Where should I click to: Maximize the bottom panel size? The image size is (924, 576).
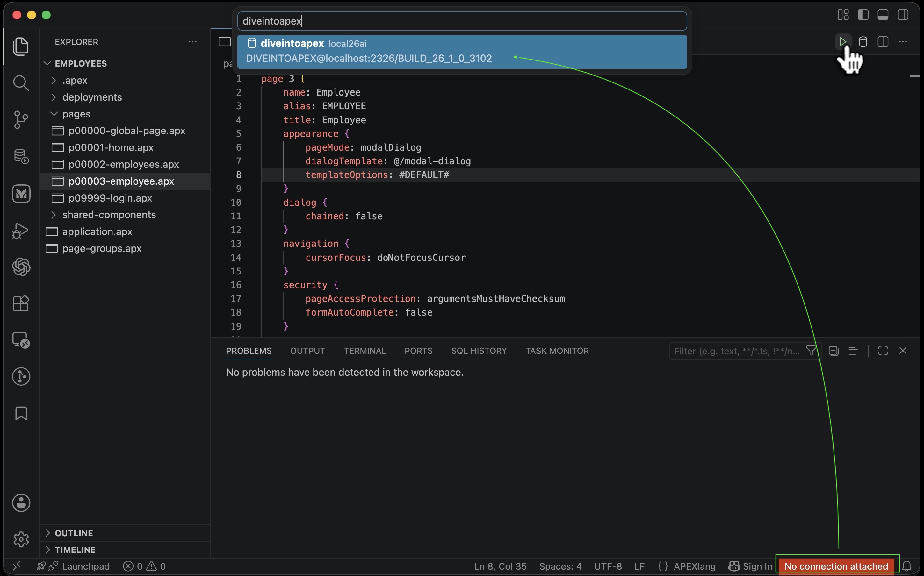point(883,351)
